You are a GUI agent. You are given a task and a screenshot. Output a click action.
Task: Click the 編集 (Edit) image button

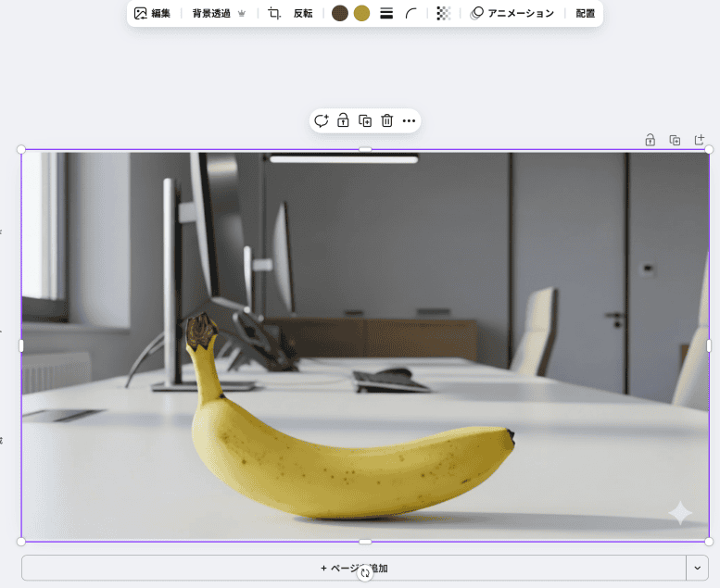pyautogui.click(x=152, y=14)
